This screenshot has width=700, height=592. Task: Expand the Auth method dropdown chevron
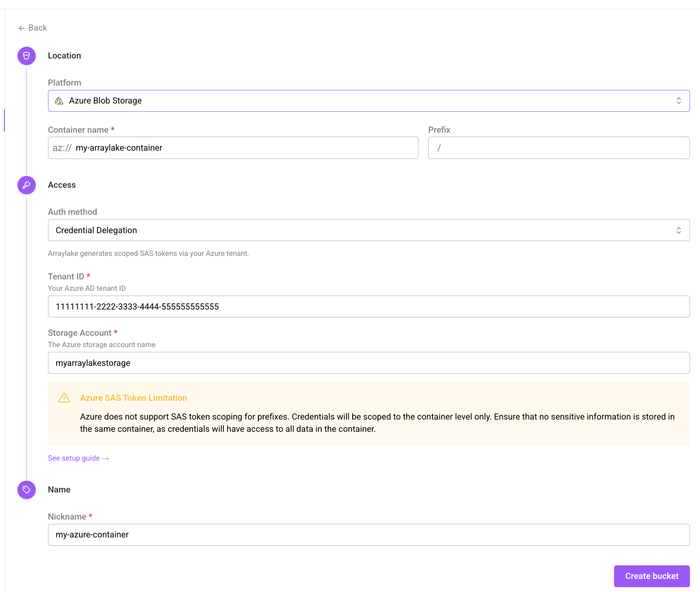tap(679, 230)
